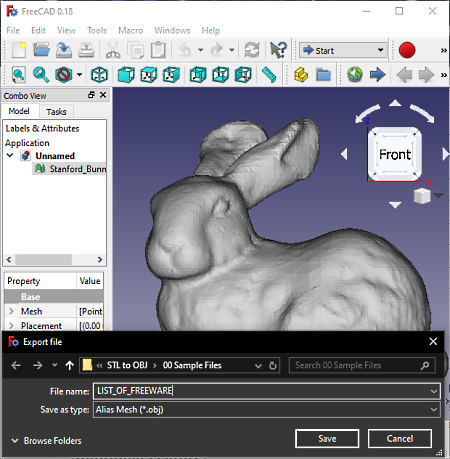The width and height of the screenshot is (450, 459).
Task: Click the Create group folder icon
Action: [323, 75]
